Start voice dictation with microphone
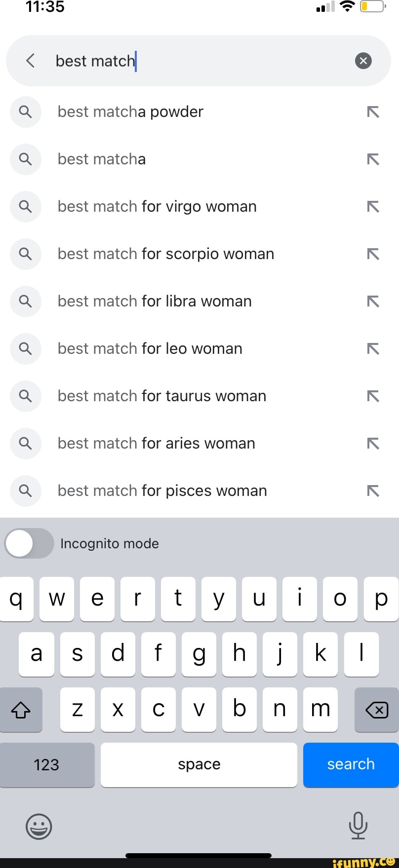 [x=358, y=825]
